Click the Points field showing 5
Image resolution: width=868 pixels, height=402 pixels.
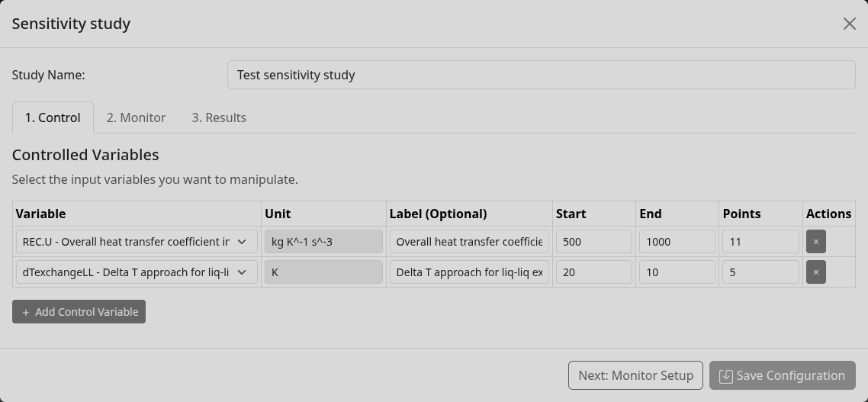coord(760,272)
